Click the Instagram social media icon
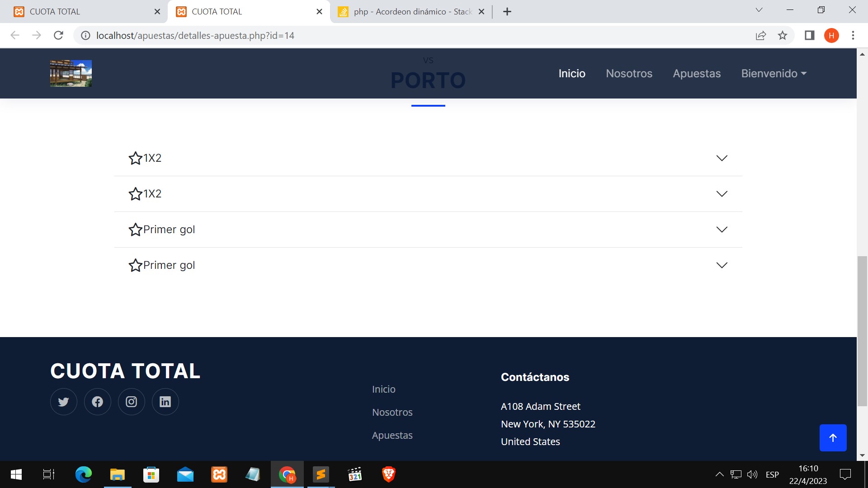The height and width of the screenshot is (488, 868). [131, 402]
